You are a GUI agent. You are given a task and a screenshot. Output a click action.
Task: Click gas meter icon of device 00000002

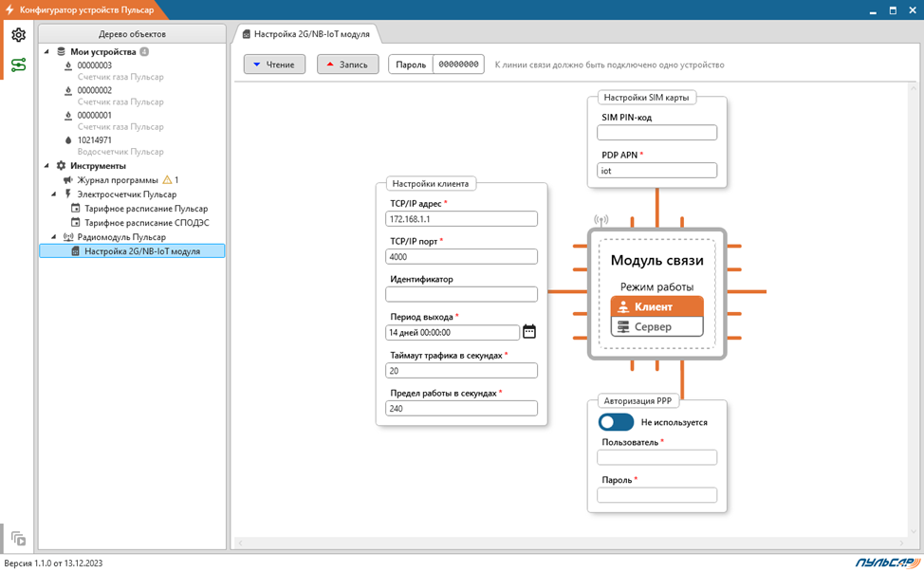[68, 90]
